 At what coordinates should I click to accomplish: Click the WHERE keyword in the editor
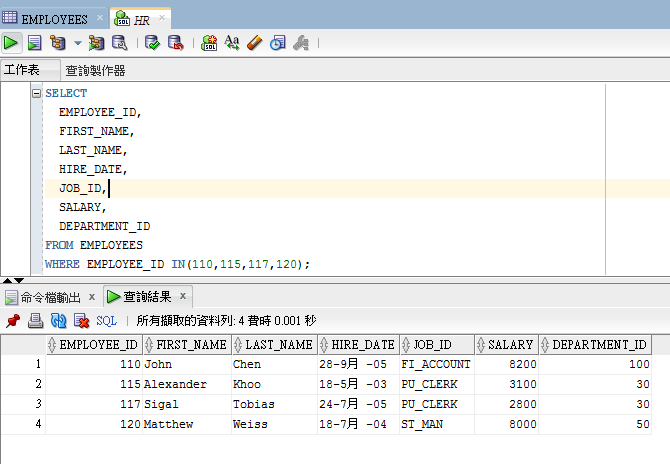[x=62, y=264]
